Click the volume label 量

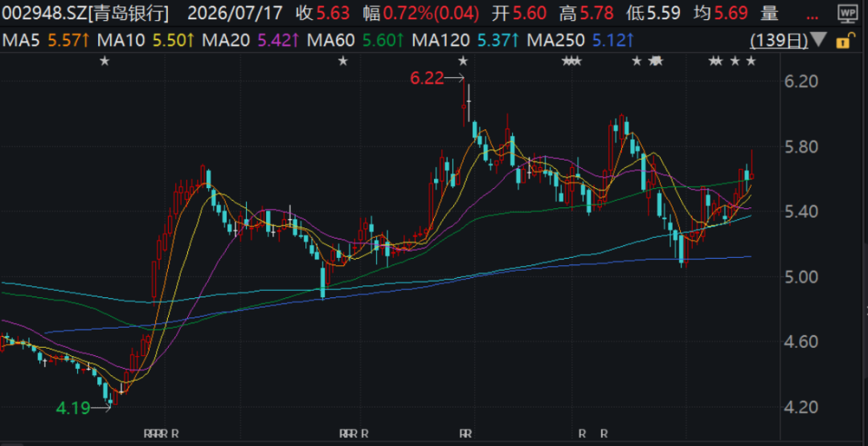pos(769,14)
